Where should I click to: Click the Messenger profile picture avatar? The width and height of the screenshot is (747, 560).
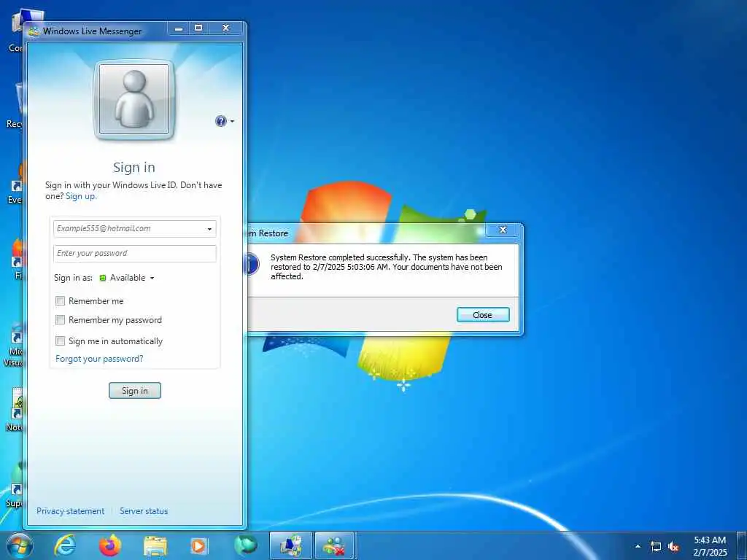tap(134, 99)
